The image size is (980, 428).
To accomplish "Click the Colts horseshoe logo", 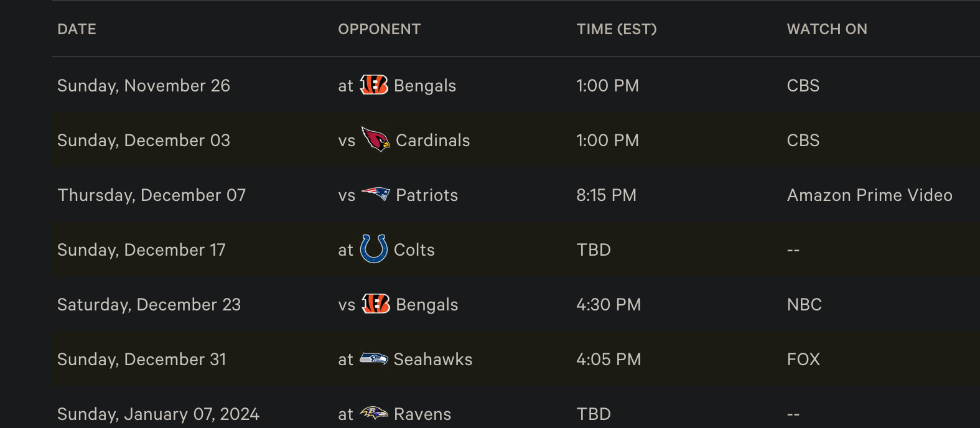I will (x=374, y=249).
